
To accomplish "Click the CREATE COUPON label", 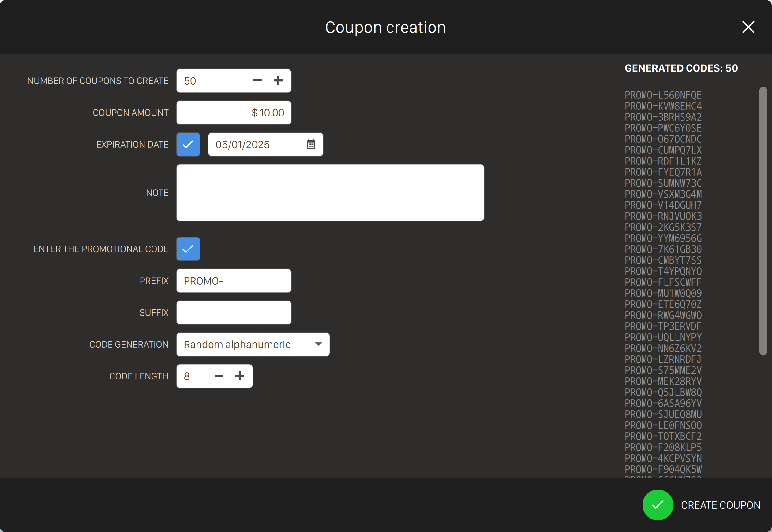I will click(x=720, y=505).
